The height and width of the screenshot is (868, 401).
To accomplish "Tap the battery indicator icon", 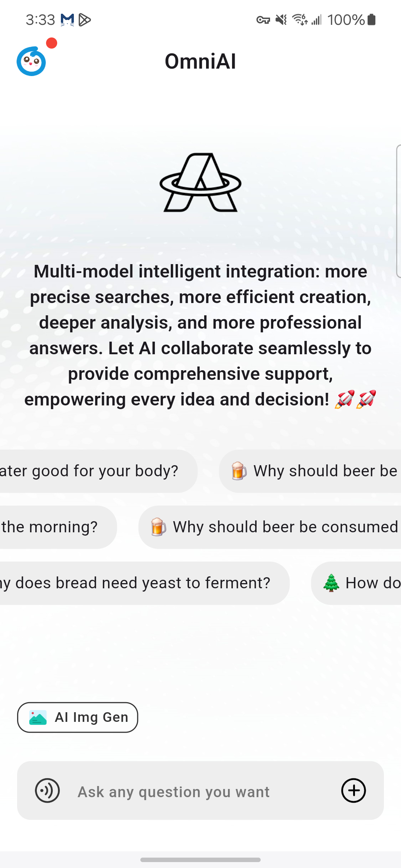I will (372, 20).
